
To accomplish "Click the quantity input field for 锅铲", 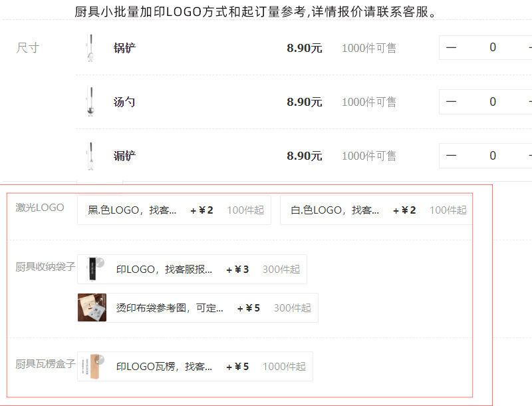I will click(493, 47).
